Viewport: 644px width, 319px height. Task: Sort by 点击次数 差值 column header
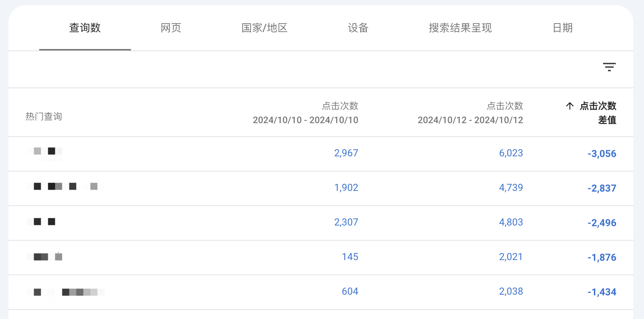pyautogui.click(x=591, y=113)
